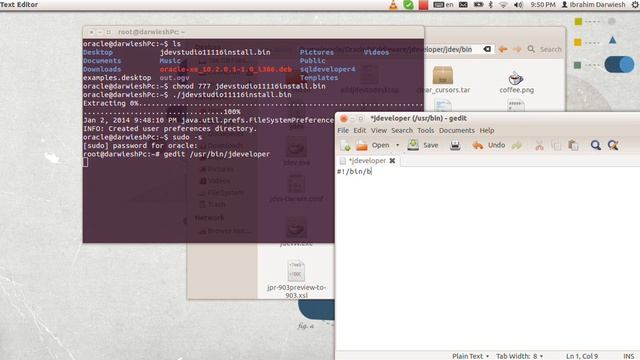This screenshot has width=640, height=360.
Task: Open the Help menu in gedit
Action: [x=487, y=131]
